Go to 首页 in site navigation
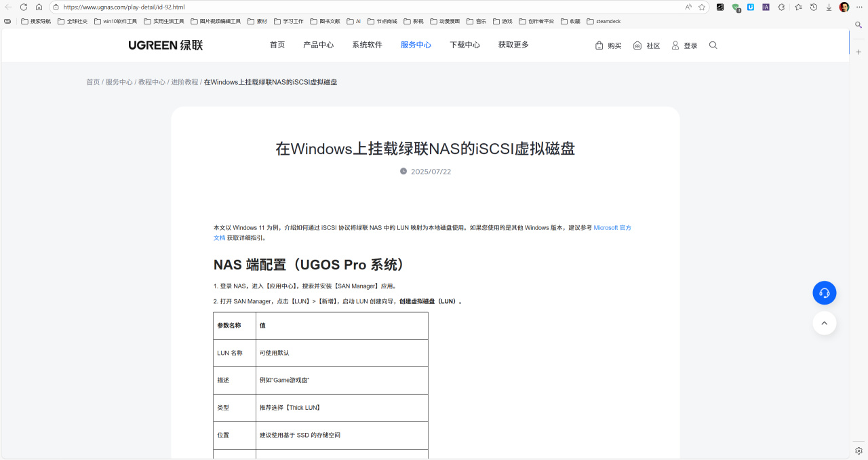The width and height of the screenshot is (868, 460). [277, 45]
